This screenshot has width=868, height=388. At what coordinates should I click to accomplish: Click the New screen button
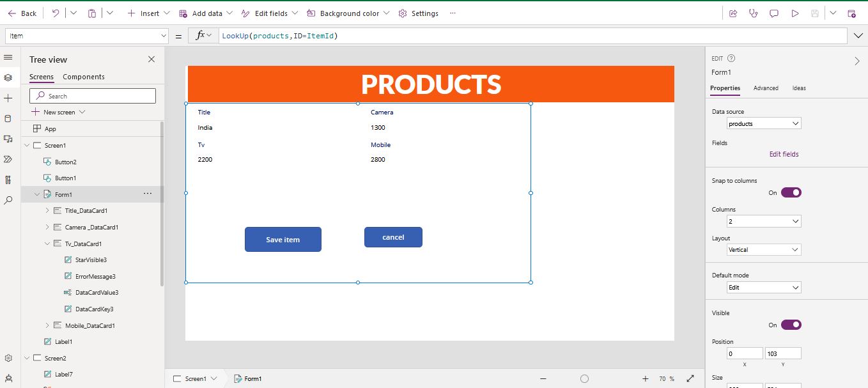[58, 112]
